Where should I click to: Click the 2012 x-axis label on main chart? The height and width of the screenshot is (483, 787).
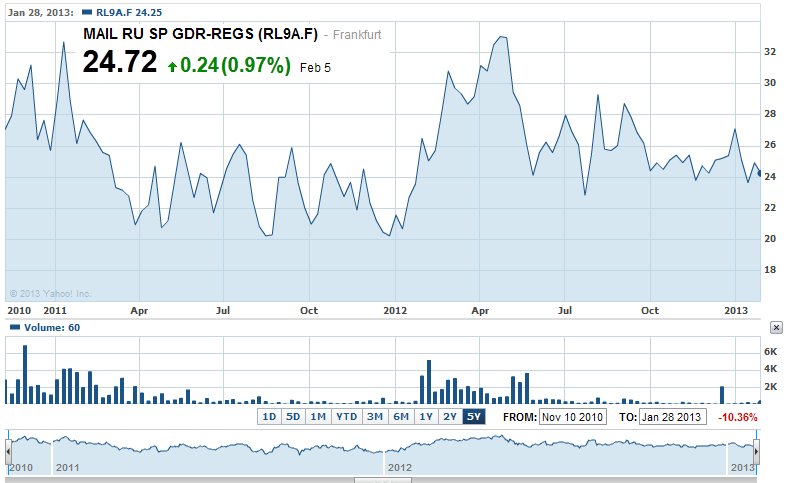396,310
